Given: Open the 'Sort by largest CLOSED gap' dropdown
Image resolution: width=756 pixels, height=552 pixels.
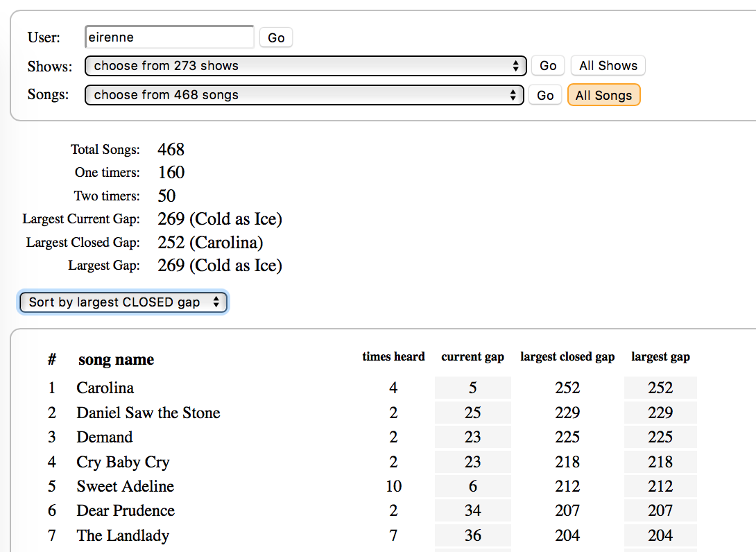Looking at the screenshot, I should (x=123, y=302).
